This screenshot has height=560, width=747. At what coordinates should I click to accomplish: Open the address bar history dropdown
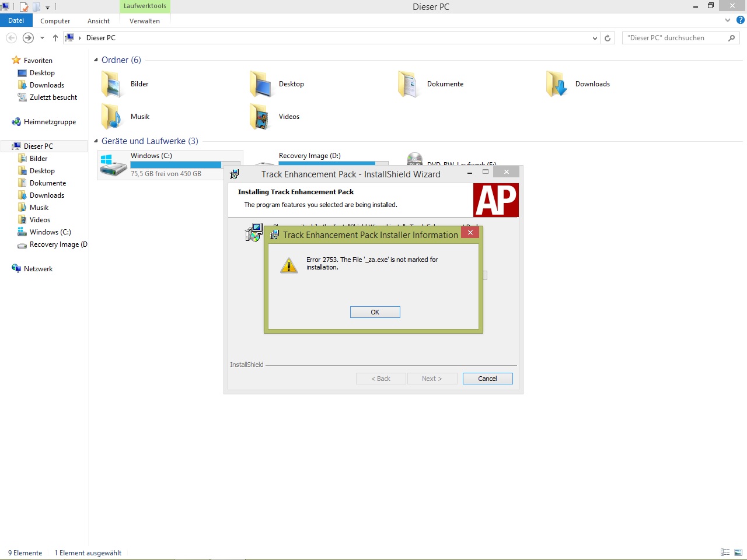point(595,38)
